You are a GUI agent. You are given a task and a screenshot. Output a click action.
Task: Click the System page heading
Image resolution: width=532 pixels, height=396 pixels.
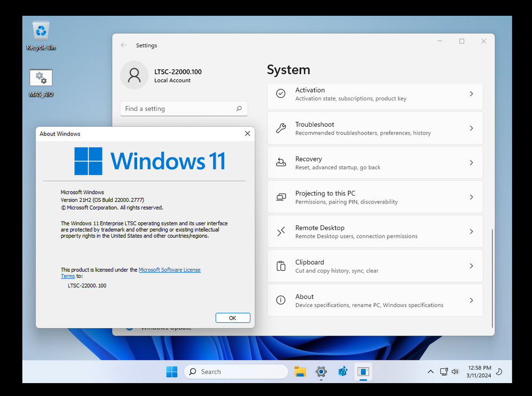point(289,70)
